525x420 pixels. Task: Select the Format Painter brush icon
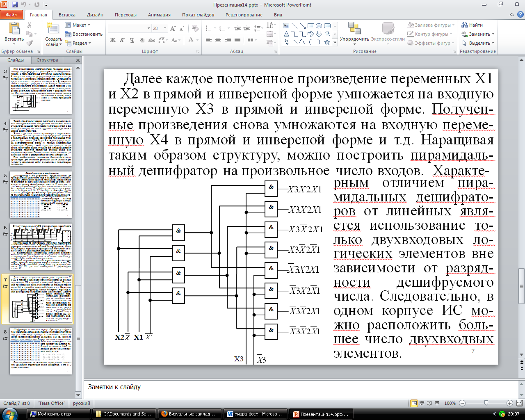pyautogui.click(x=30, y=43)
